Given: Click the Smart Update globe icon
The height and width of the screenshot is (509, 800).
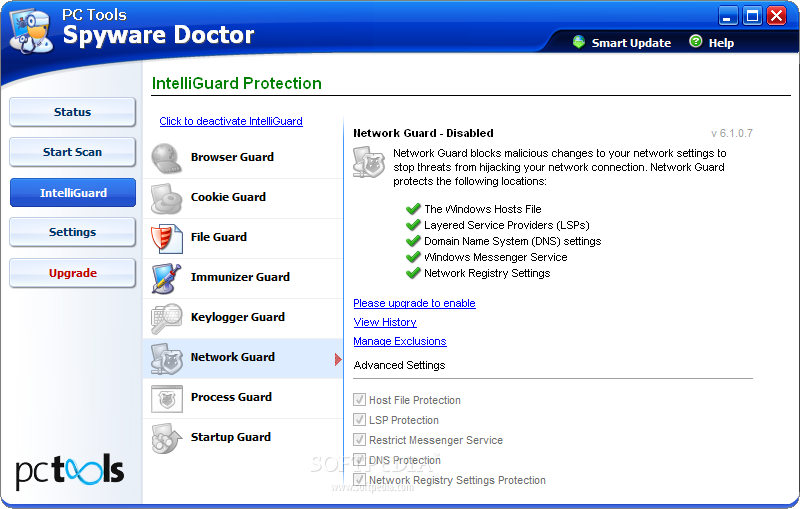Looking at the screenshot, I should (579, 42).
